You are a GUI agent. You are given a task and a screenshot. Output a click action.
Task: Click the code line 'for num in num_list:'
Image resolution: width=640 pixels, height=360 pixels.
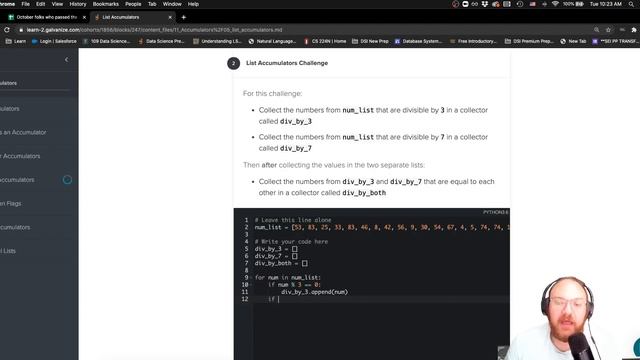click(288, 278)
